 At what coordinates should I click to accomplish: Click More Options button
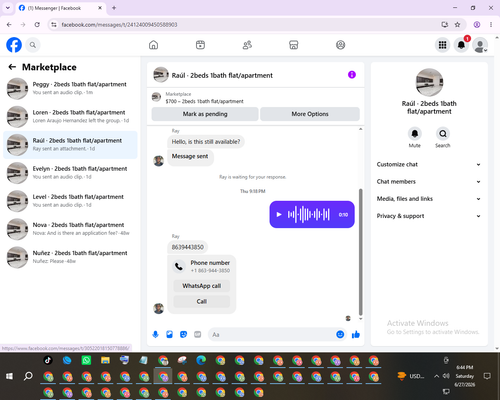(x=310, y=114)
